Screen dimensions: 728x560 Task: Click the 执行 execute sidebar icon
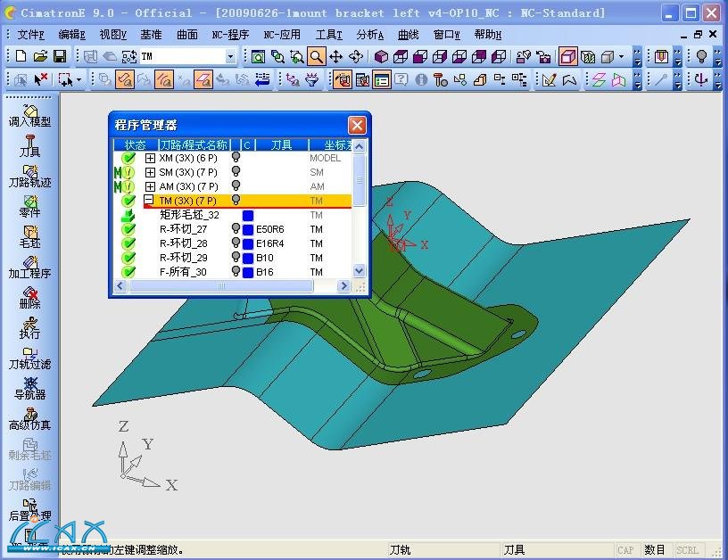(29, 328)
